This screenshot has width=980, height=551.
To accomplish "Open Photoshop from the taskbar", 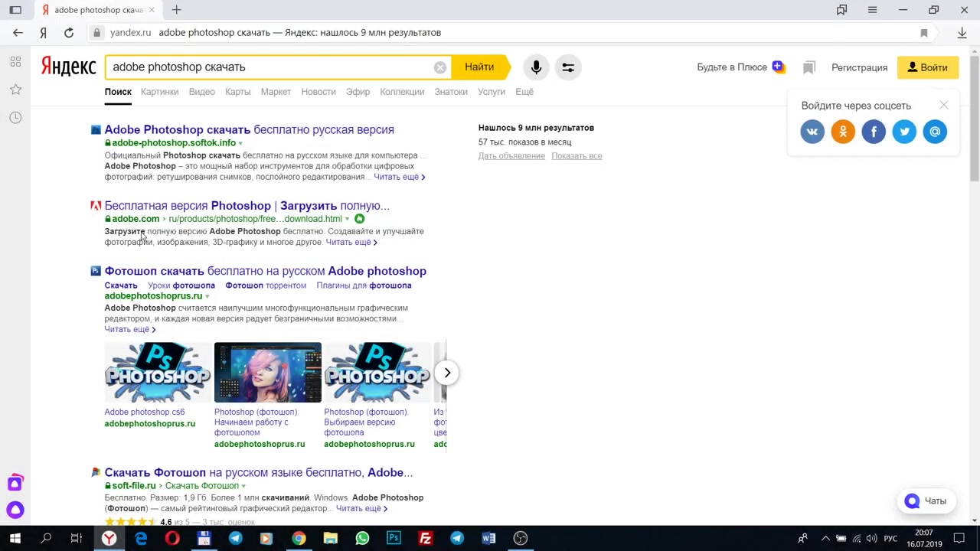I will [394, 538].
